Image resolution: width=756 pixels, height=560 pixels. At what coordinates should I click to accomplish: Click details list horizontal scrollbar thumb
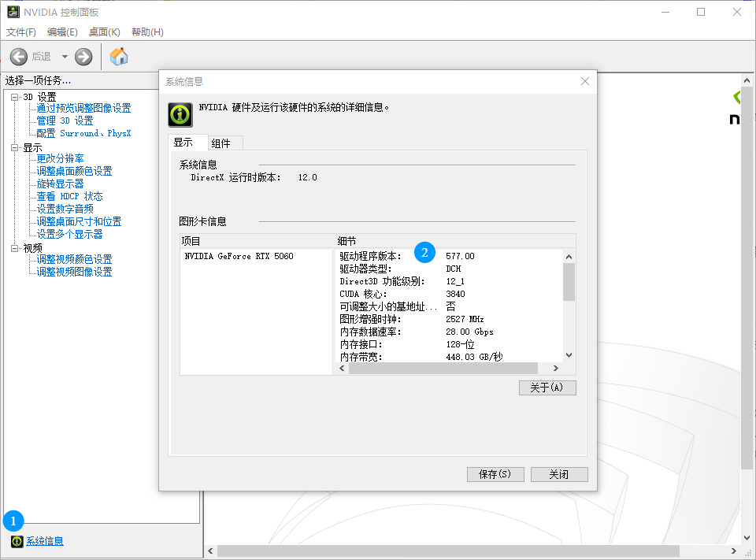pyautogui.click(x=443, y=369)
